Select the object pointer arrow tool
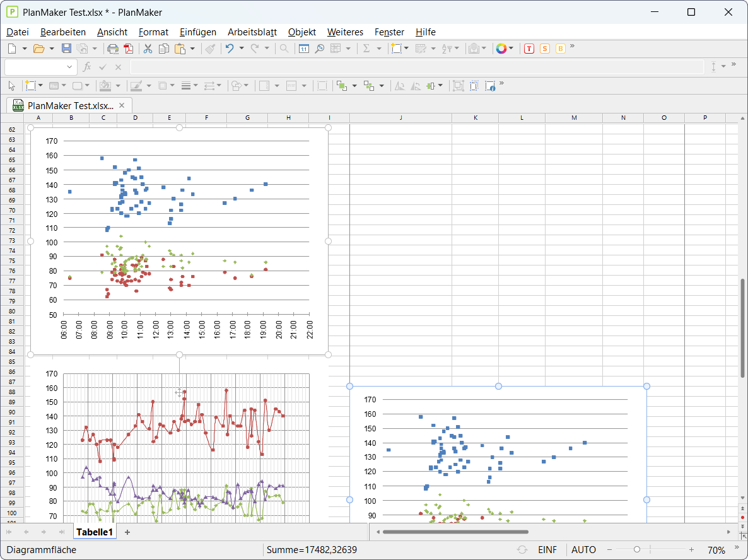Viewport: 748px width, 560px height. pyautogui.click(x=12, y=86)
